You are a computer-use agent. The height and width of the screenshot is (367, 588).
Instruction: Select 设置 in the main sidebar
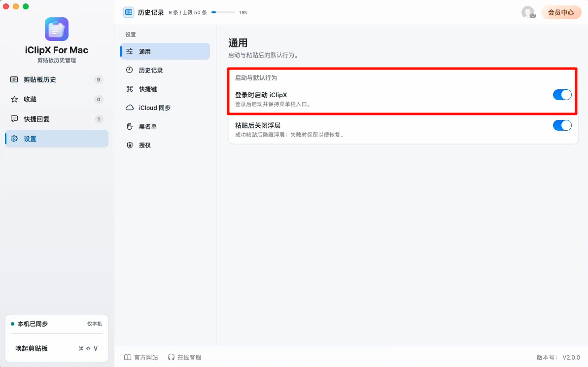[57, 139]
